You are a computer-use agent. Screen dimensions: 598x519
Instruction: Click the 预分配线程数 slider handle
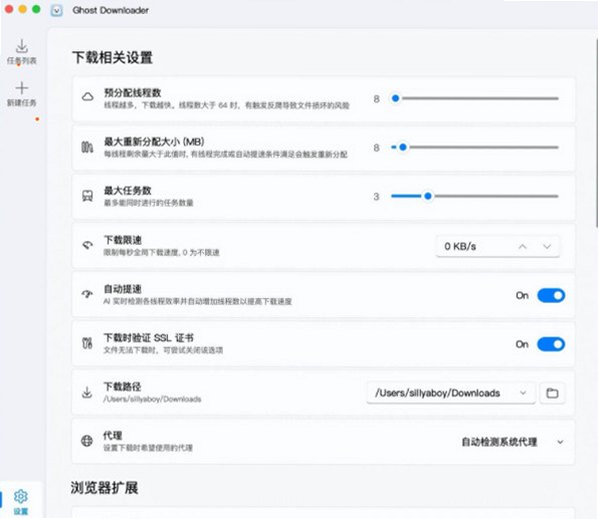click(x=395, y=98)
